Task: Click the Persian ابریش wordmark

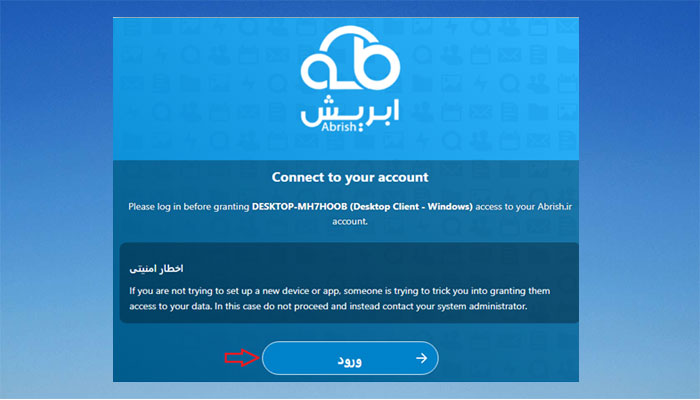Action: (x=350, y=110)
